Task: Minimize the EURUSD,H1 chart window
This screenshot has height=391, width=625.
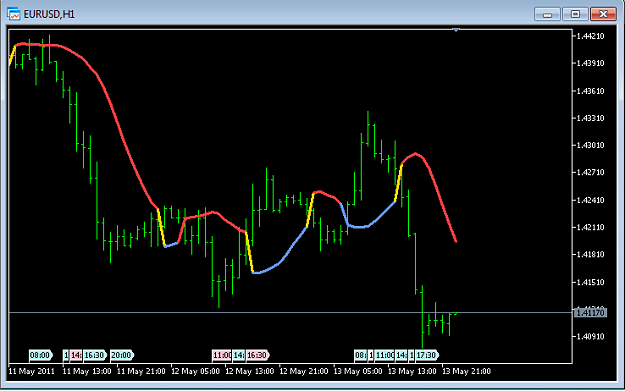Action: pos(547,14)
